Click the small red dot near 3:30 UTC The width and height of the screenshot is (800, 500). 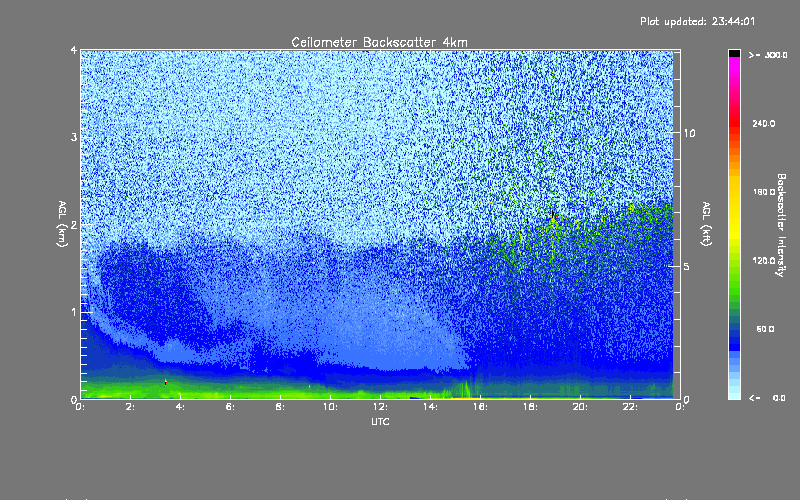(165, 382)
